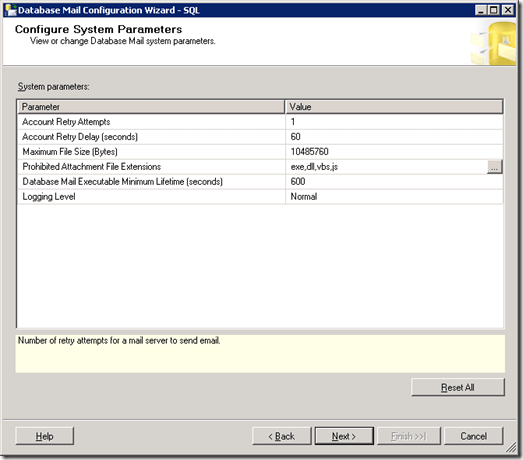The height and width of the screenshot is (460, 523).
Task: Minimize the wizard window
Action: coord(481,10)
